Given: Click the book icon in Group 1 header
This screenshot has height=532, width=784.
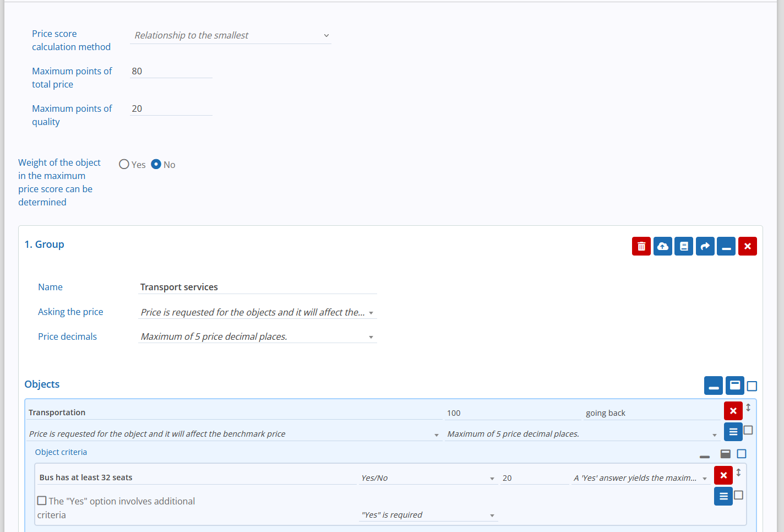Looking at the screenshot, I should (x=684, y=246).
